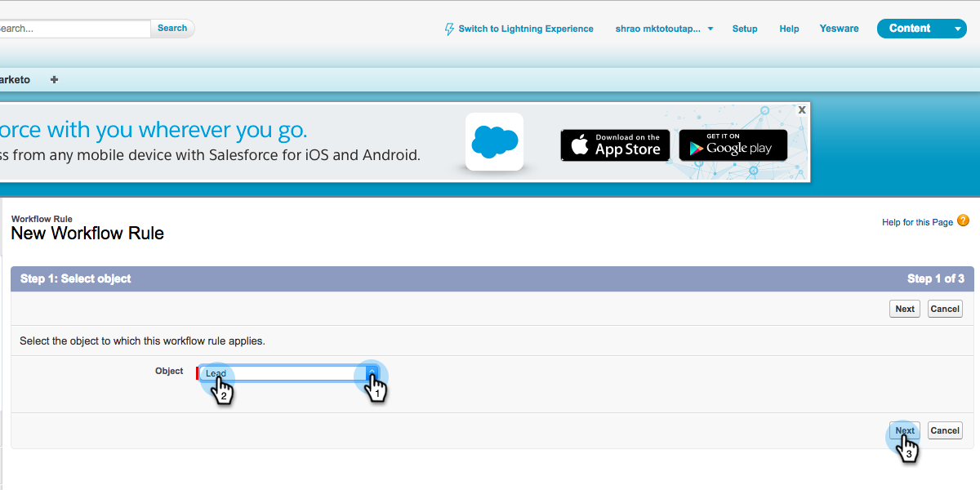This screenshot has height=490, width=980.
Task: Click the Salesforce cloud app icon
Action: coord(495,142)
